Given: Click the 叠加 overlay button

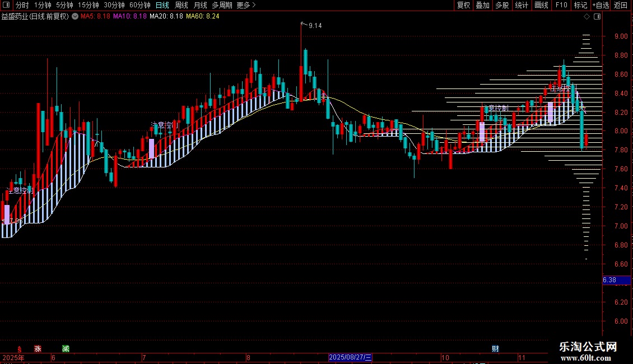Looking at the screenshot, I should (482, 5).
